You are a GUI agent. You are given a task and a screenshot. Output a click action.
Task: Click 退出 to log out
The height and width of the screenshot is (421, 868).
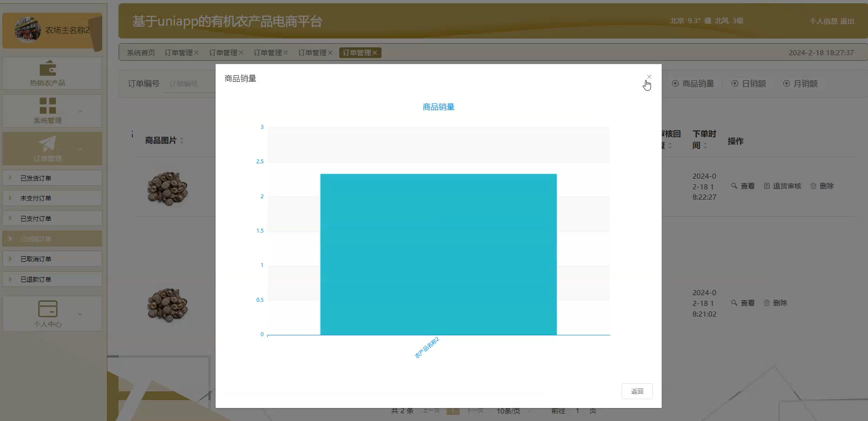coord(847,21)
